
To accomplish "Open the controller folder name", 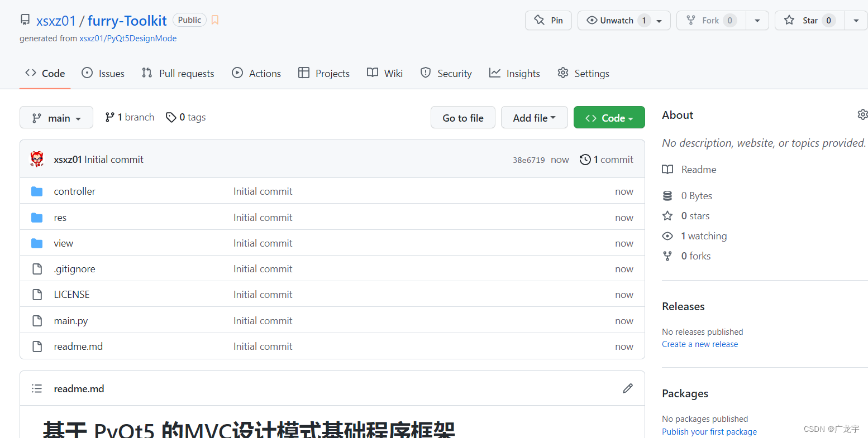I will tap(75, 191).
